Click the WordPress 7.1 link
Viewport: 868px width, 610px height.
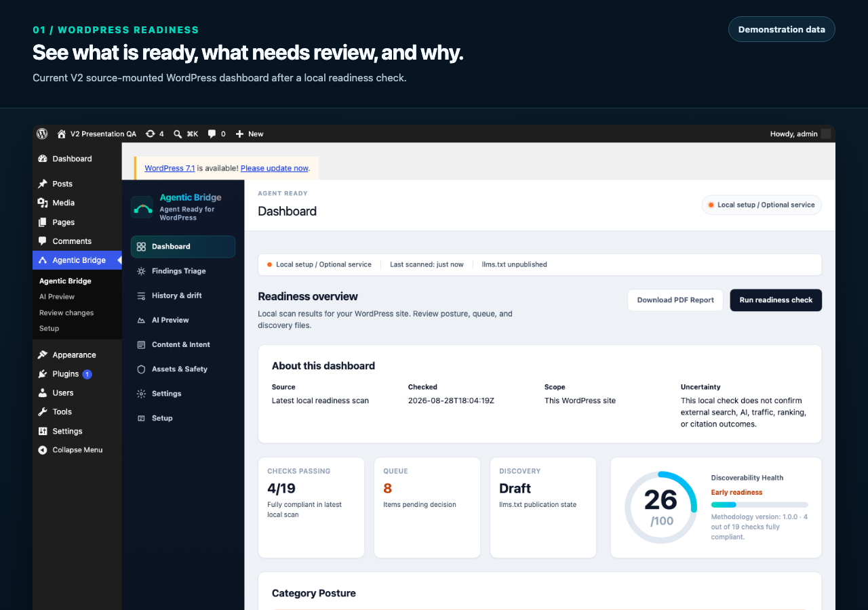pyautogui.click(x=170, y=168)
